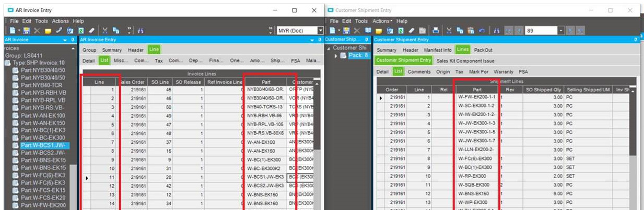This screenshot has width=644, height=210.
Task: Click Clear eraser icon in Customer Shipment toolbar
Action: click(x=412, y=30)
